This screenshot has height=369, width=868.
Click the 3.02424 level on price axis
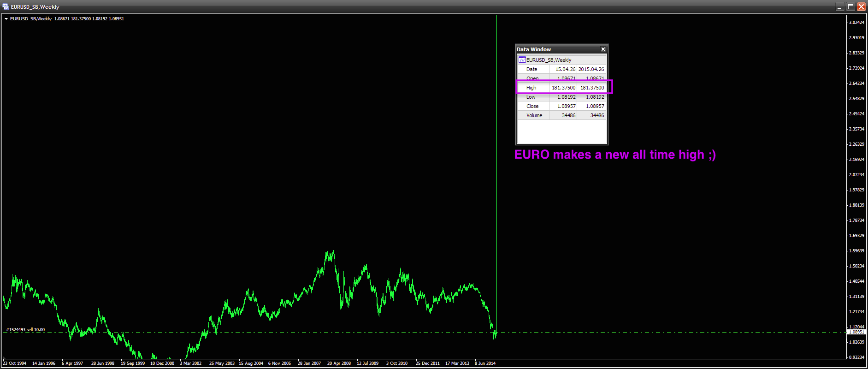click(x=856, y=23)
